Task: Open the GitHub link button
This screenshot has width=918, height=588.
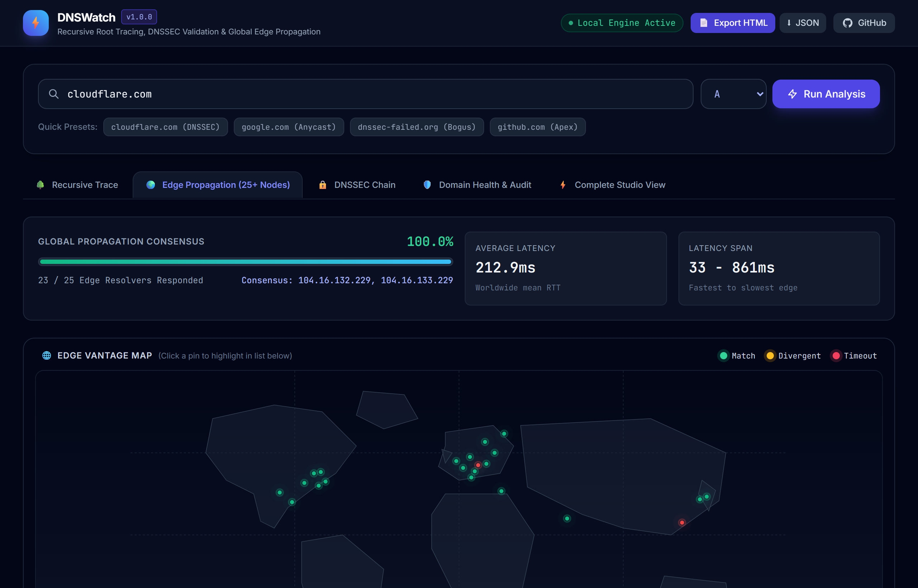Action: 864,23
